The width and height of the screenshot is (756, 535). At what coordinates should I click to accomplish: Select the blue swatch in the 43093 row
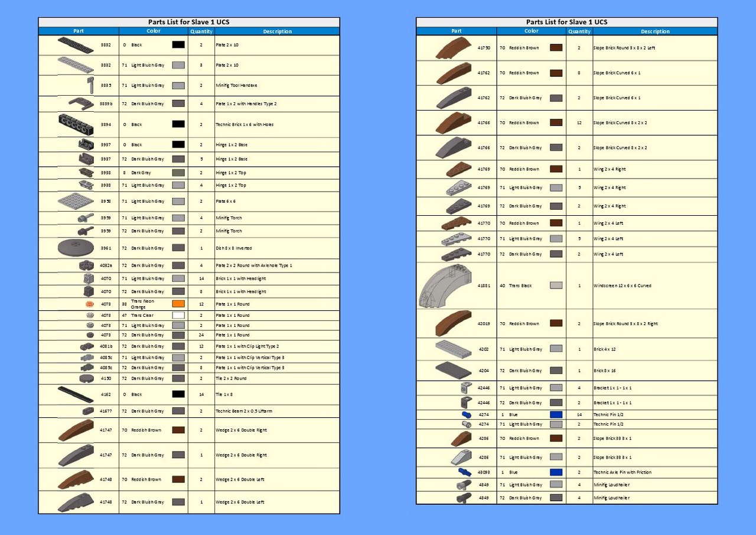coord(556,472)
